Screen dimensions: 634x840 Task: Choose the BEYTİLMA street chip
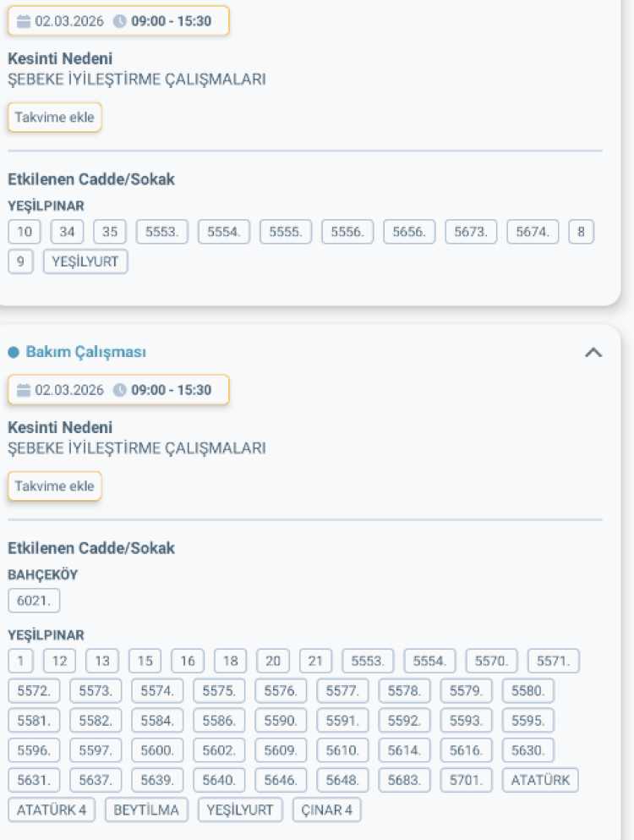click(147, 810)
